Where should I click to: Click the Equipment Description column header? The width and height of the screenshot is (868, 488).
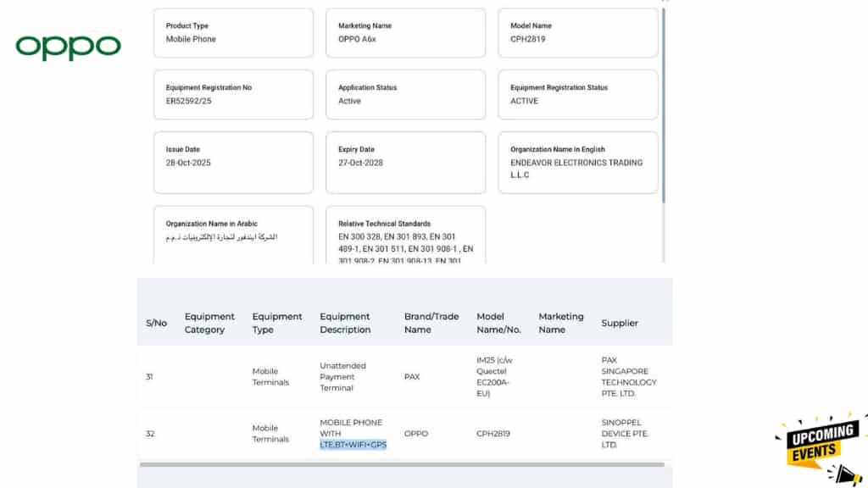point(344,323)
